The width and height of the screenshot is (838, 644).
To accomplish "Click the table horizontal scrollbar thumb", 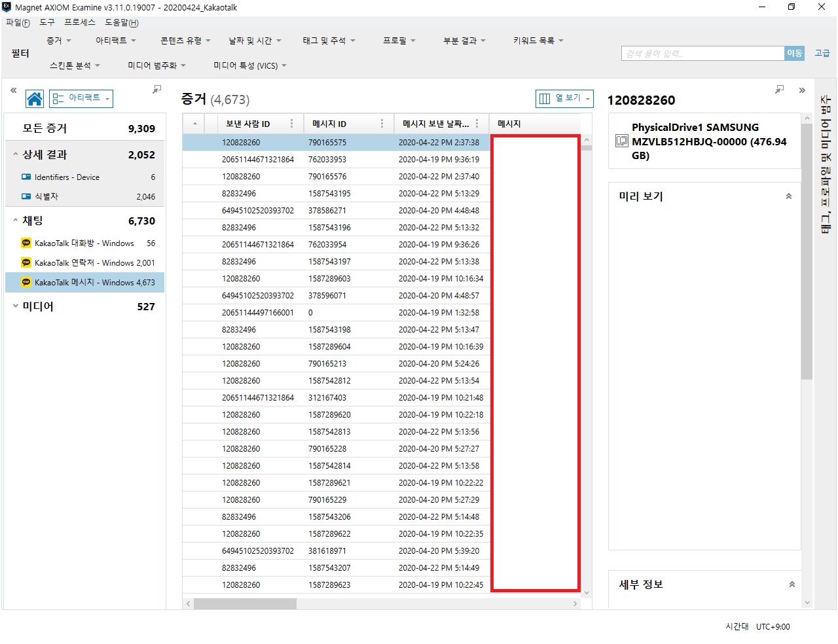I will [x=245, y=603].
